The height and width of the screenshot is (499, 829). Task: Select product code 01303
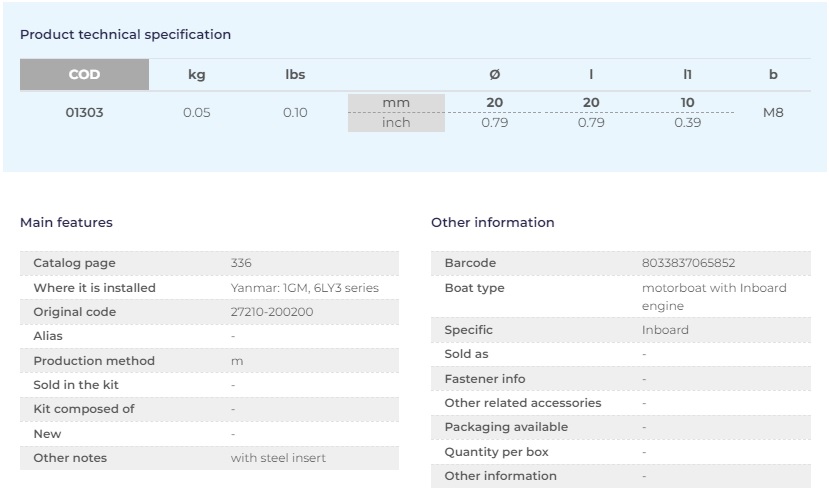[84, 112]
